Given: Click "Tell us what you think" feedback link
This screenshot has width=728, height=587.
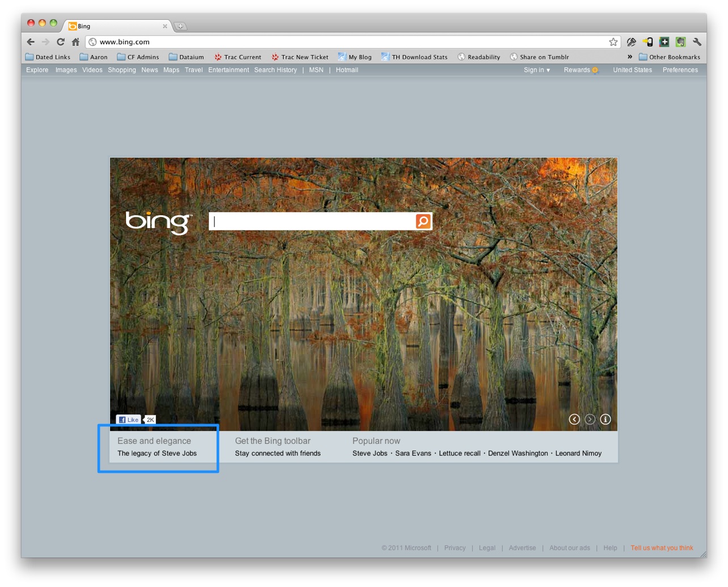Looking at the screenshot, I should point(662,548).
